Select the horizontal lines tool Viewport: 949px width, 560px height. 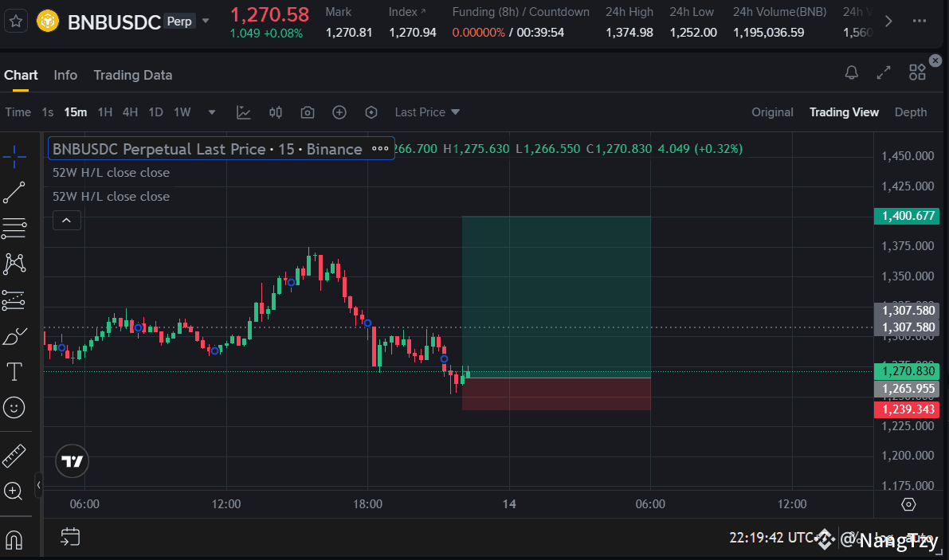(14, 228)
